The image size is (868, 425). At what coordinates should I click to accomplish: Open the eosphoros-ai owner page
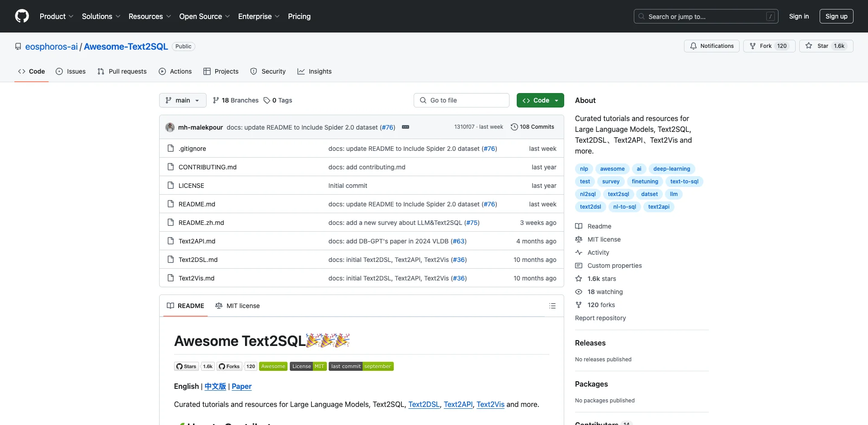click(x=52, y=47)
